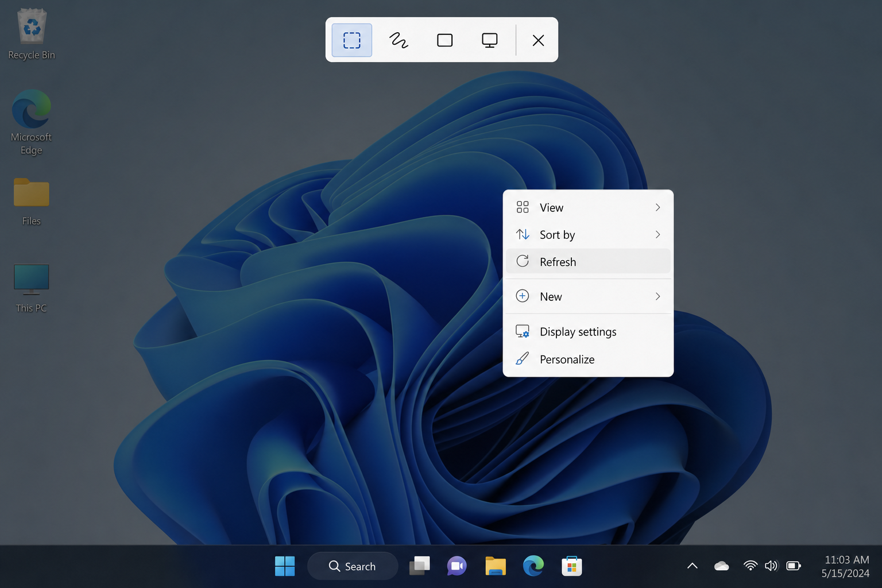882x588 pixels.
Task: Click the volume speaker icon
Action: (x=771, y=566)
